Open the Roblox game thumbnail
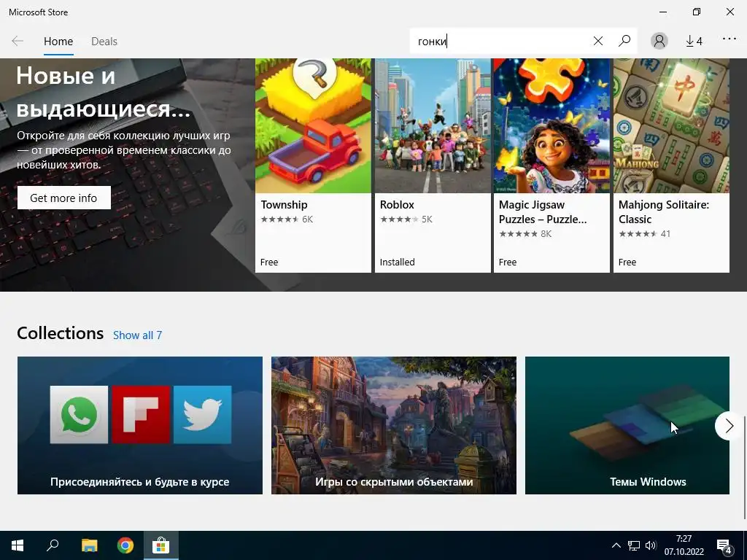Screen dimensions: 747x560 click(x=433, y=125)
